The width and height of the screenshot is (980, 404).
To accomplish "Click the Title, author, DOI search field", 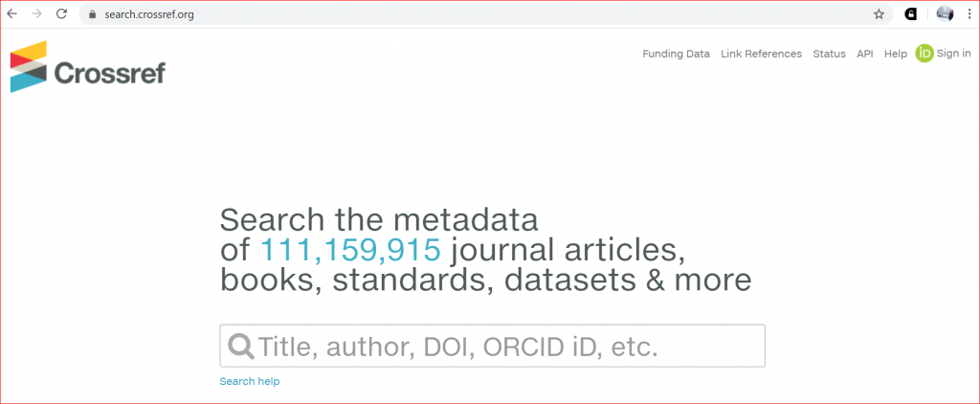I will [493, 346].
